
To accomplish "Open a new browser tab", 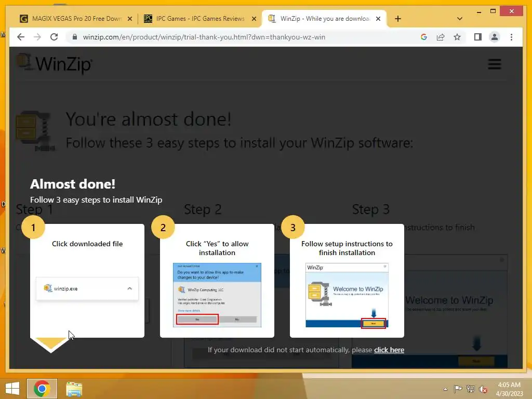I will coord(398,19).
